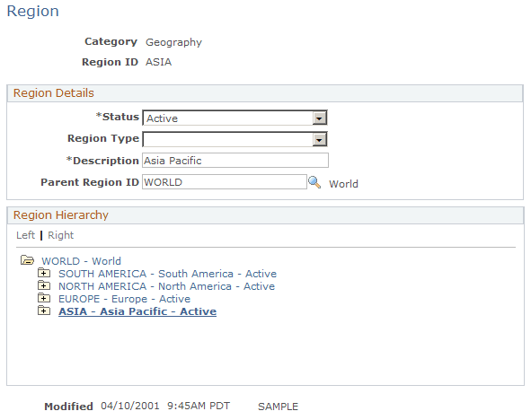
Task: Click the World text beside the lookup
Action: click(343, 184)
